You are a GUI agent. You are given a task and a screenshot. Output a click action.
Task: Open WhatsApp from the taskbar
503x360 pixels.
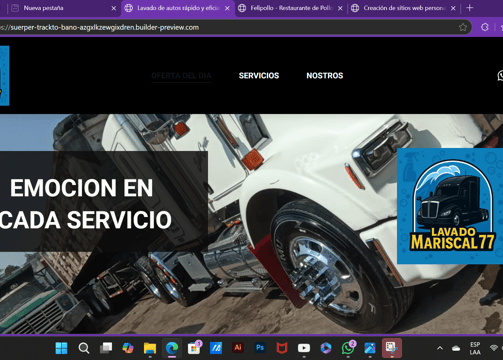tap(348, 348)
